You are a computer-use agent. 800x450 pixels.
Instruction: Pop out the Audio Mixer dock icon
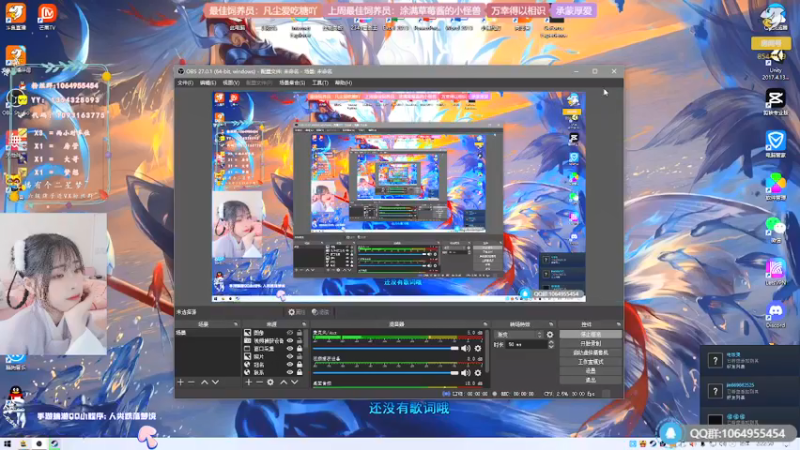[x=485, y=324]
